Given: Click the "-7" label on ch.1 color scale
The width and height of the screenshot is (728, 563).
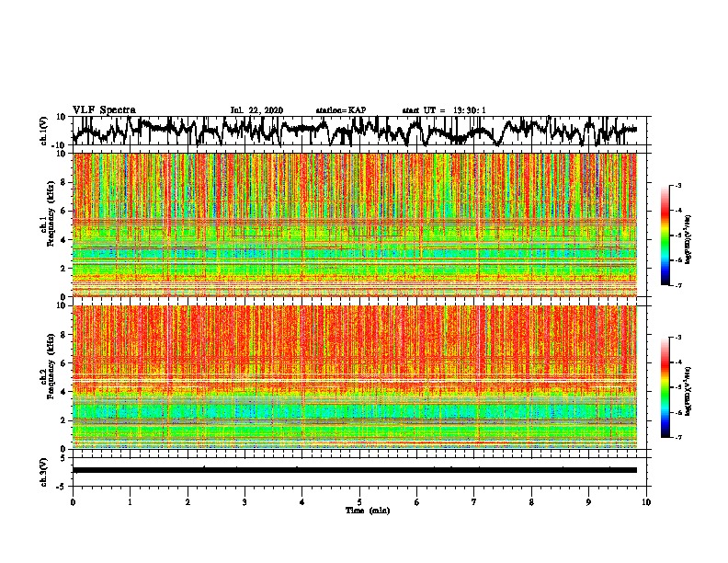Looking at the screenshot, I should pos(677,285).
